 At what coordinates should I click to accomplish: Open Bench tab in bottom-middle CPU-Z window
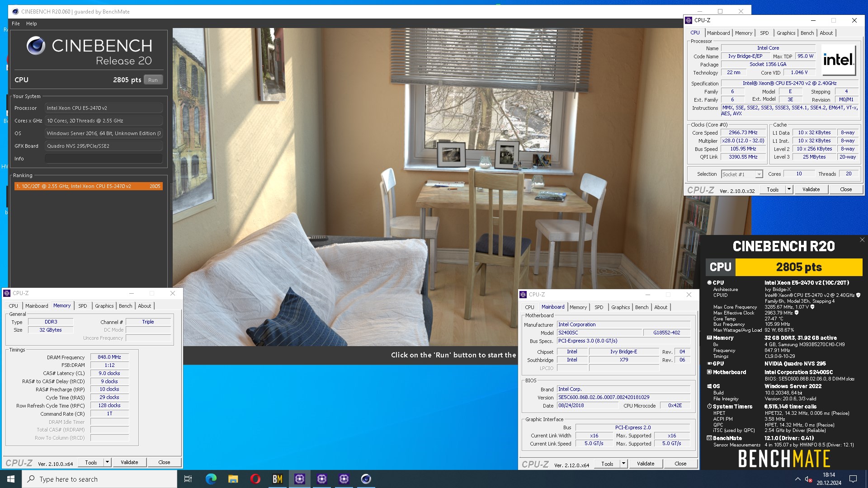(x=642, y=307)
